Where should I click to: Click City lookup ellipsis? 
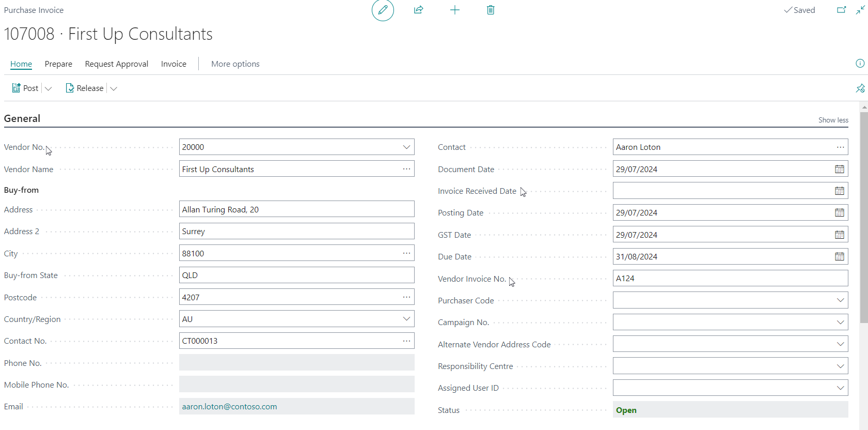tap(406, 253)
